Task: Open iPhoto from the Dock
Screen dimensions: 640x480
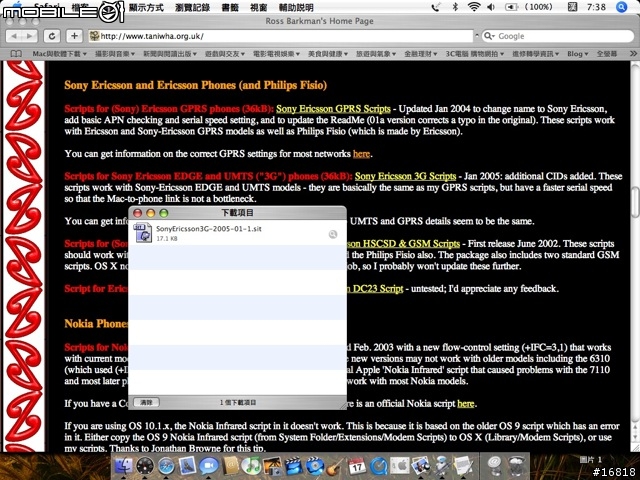Action: point(272,466)
